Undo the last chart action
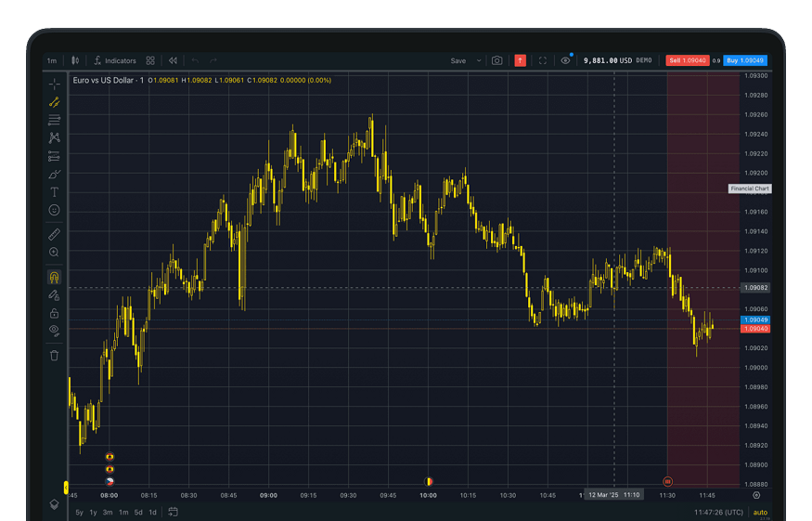 point(195,60)
